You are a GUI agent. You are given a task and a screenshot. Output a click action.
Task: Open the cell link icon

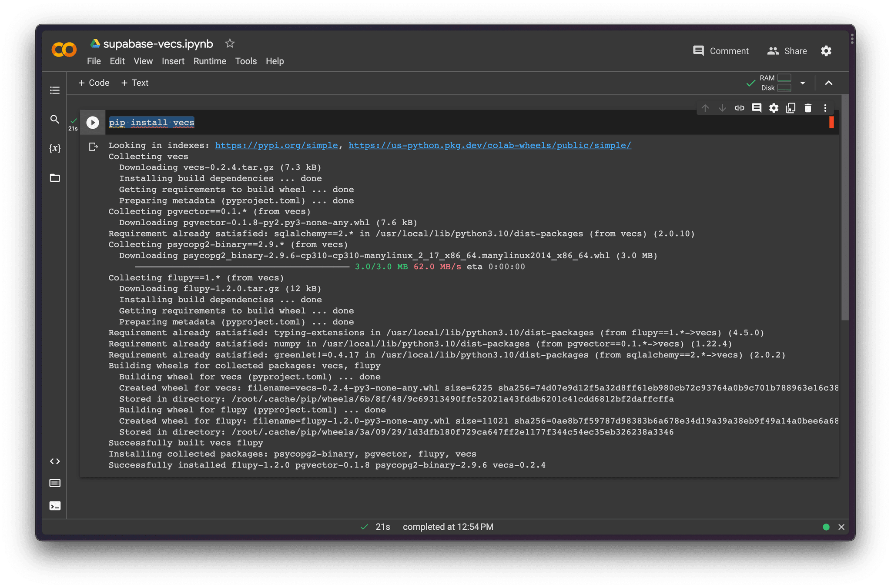point(740,107)
